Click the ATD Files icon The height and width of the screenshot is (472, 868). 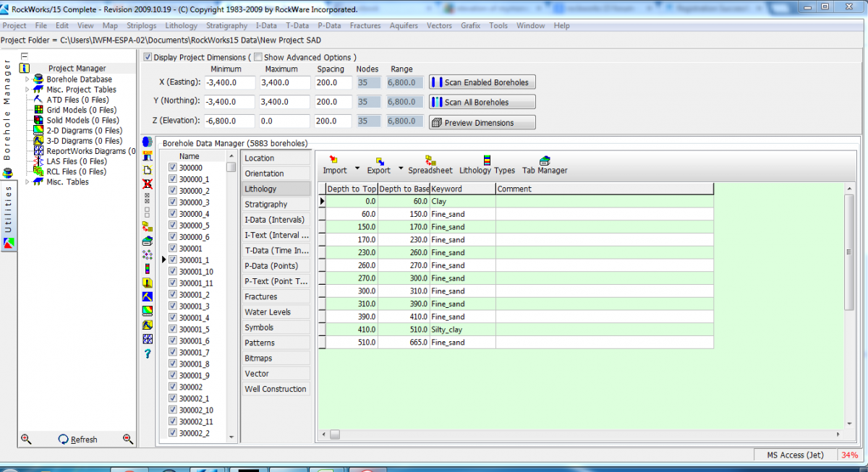click(39, 100)
